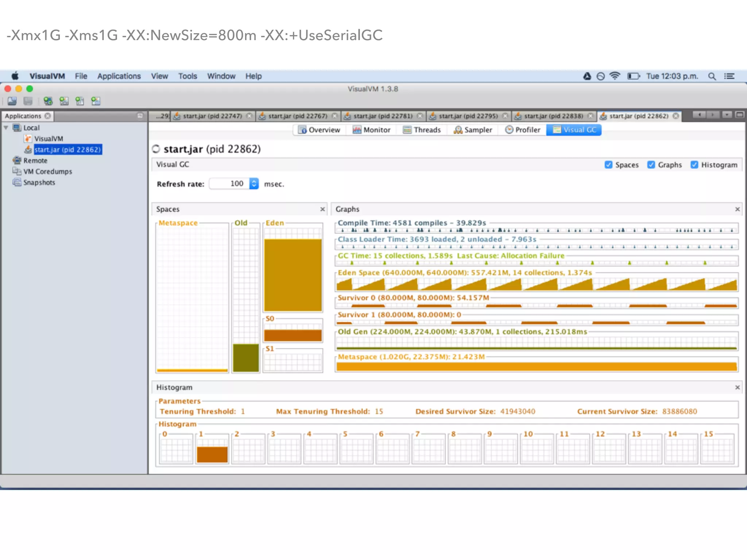The image size is (747, 560).
Task: Open the VisualVM application menu
Action: pyautogui.click(x=47, y=76)
